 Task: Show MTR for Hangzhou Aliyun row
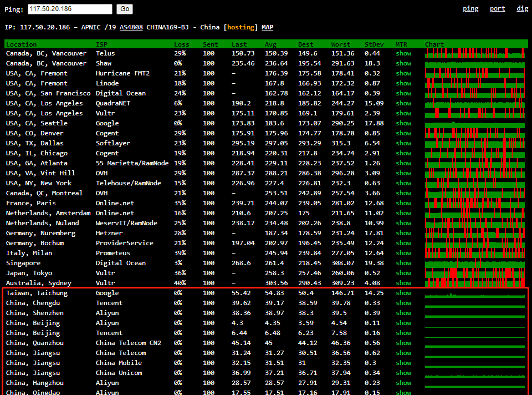pos(403,383)
